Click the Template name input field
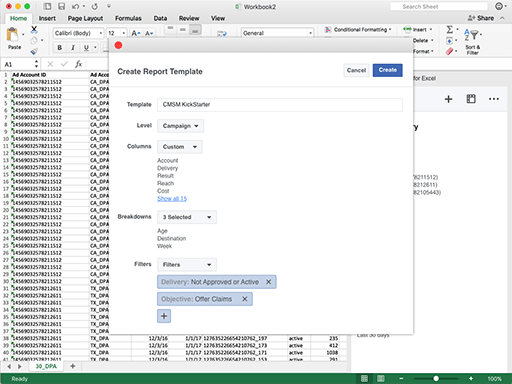The height and width of the screenshot is (384, 512). click(280, 105)
